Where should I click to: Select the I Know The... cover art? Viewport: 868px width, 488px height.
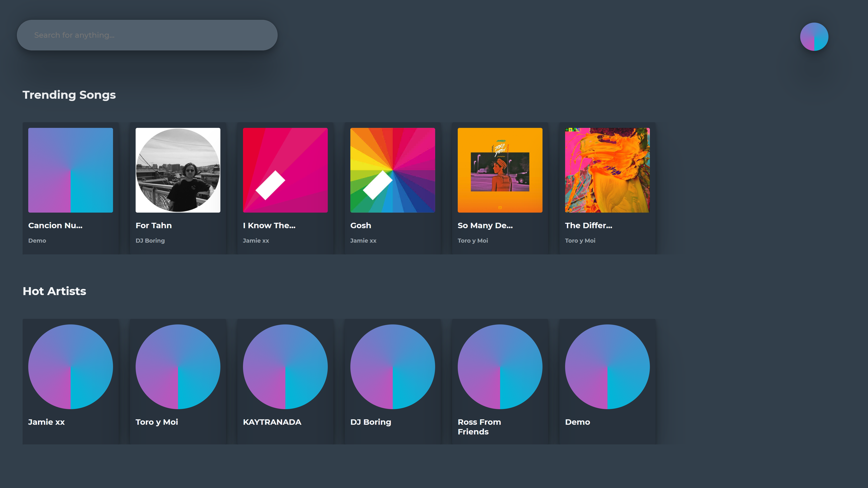coord(285,170)
